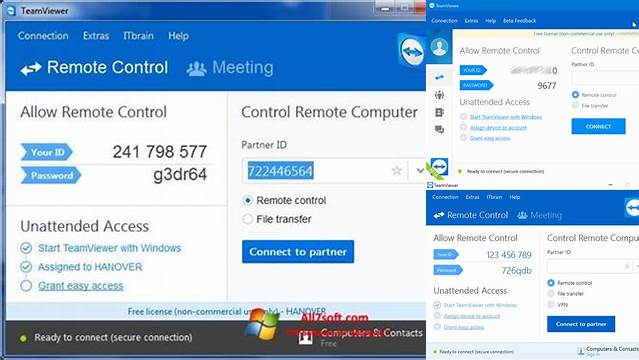The image size is (639, 360).
Task: Open the contacts book sidebar icon
Action: [x=439, y=113]
